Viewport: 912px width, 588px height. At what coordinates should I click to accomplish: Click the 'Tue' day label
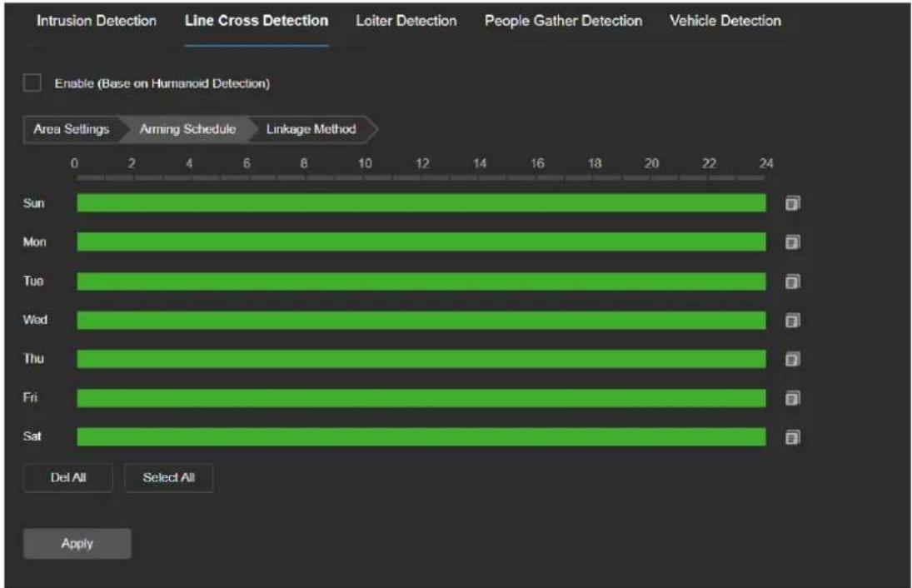(x=33, y=281)
